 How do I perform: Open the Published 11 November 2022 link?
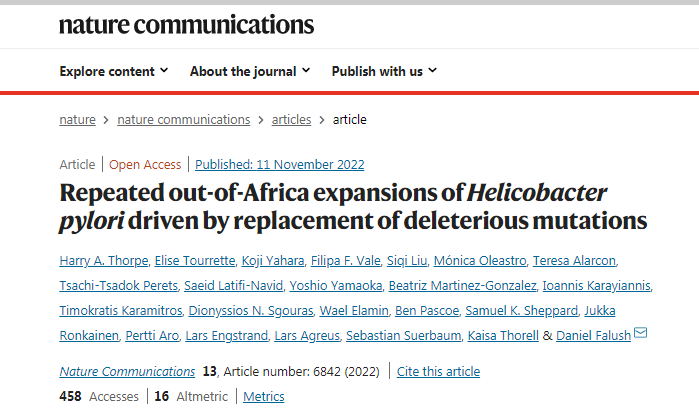[280, 165]
